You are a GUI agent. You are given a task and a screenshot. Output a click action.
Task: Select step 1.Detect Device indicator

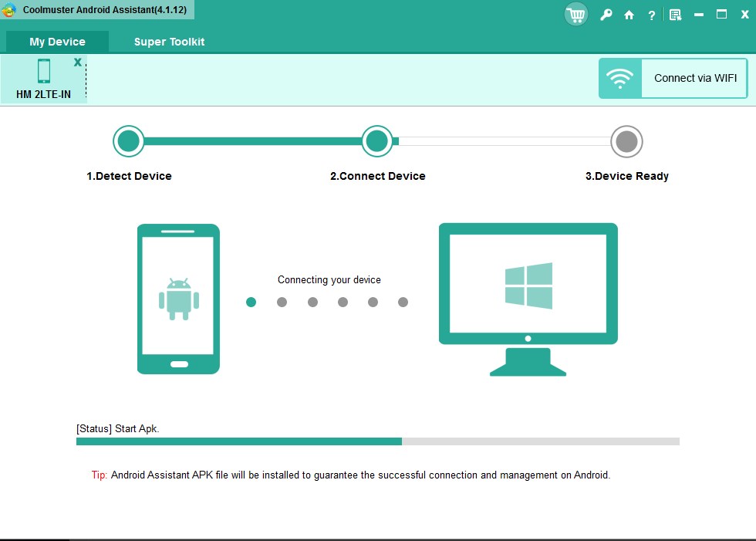(129, 141)
